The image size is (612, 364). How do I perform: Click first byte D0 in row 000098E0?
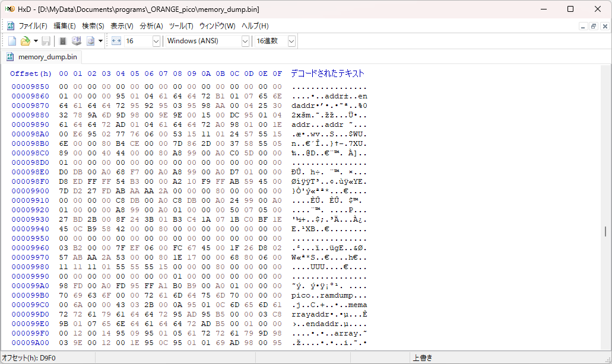[x=64, y=172]
